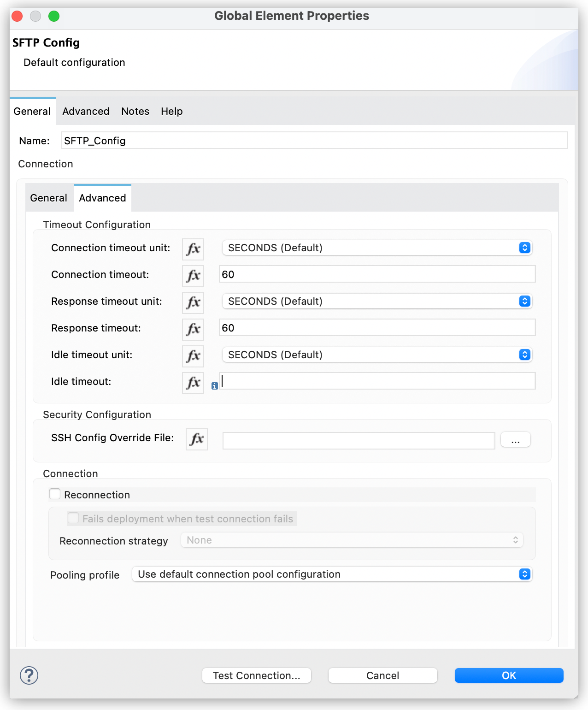Open Pooling profile dropdown
The height and width of the screenshot is (710, 588).
(332, 574)
